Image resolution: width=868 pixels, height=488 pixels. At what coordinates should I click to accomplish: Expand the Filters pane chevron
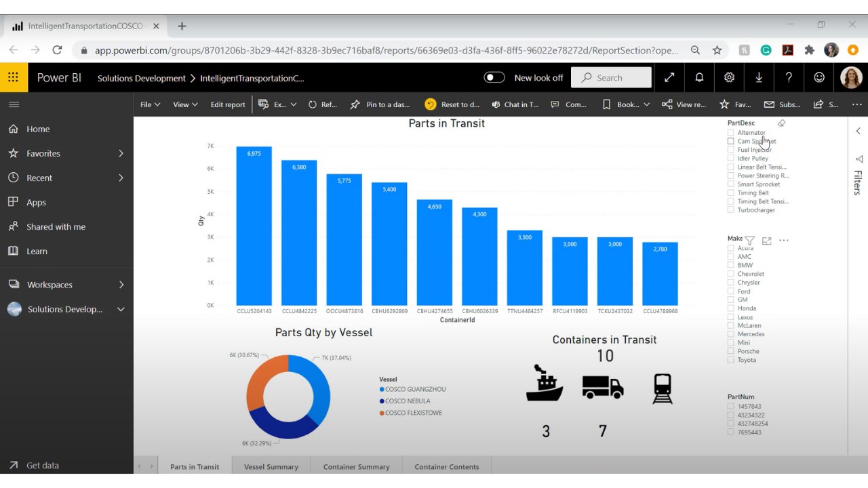(858, 131)
